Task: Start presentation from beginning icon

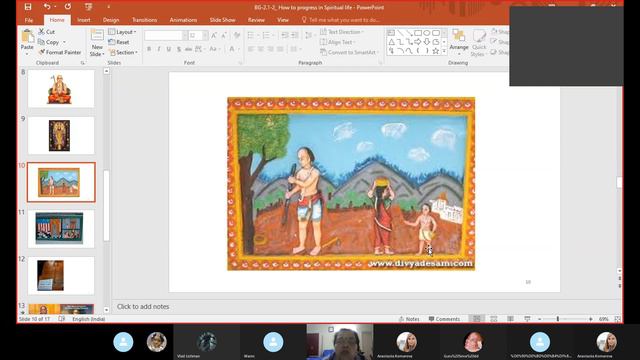Action: pos(88,7)
